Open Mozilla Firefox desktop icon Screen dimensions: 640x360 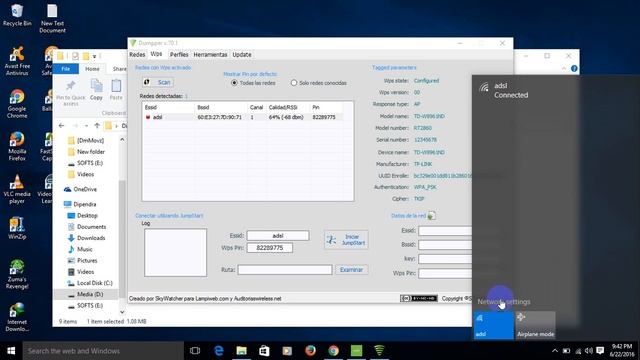(17, 146)
